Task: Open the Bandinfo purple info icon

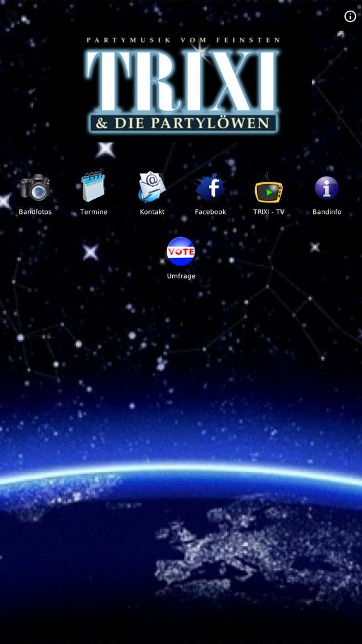Action: 327,187
